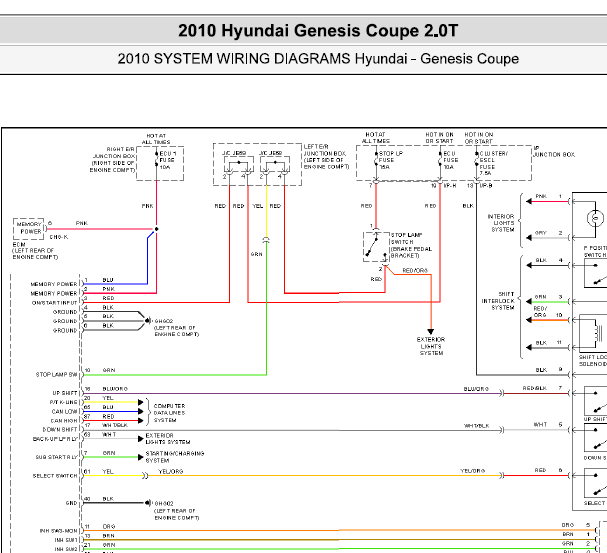Click the 'I/P JUNCTION BOX' label

coord(554,151)
